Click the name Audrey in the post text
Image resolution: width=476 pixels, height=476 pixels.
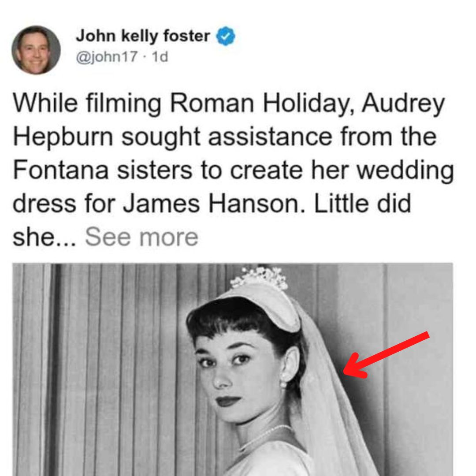[x=403, y=103]
